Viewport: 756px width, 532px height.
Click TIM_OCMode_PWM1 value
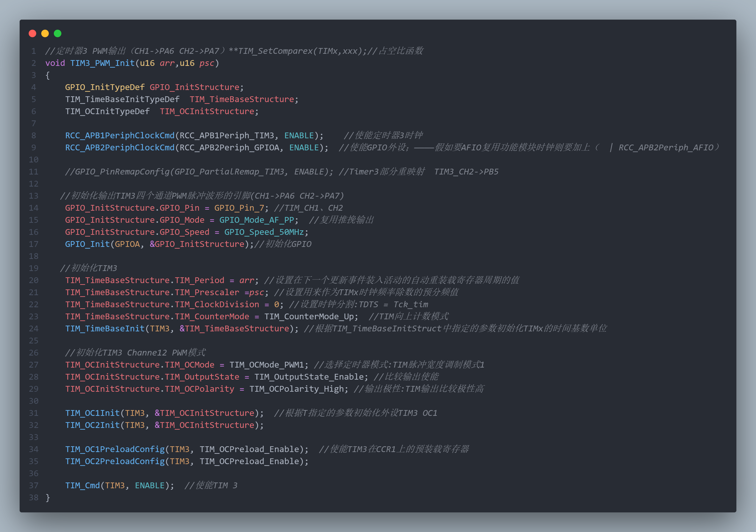click(266, 365)
